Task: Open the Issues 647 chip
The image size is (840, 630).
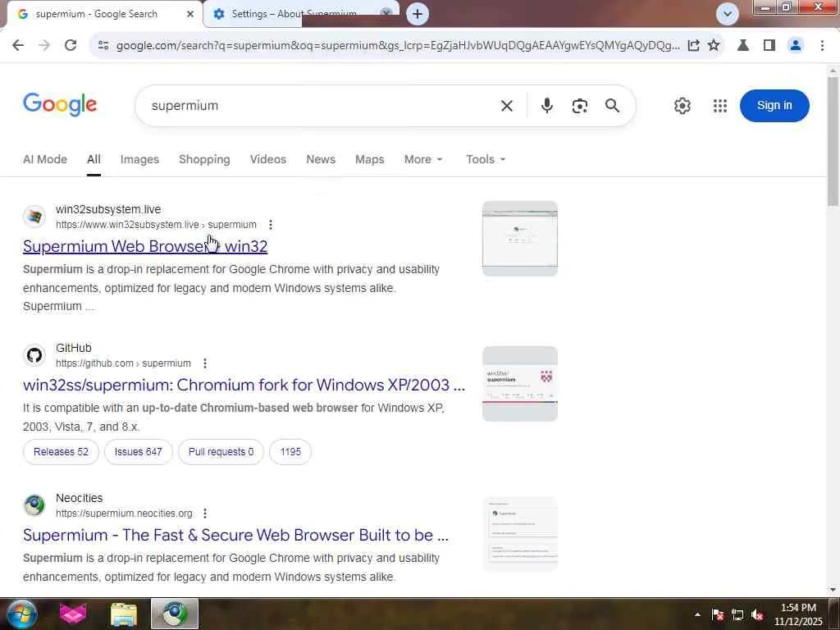Action: [138, 452]
